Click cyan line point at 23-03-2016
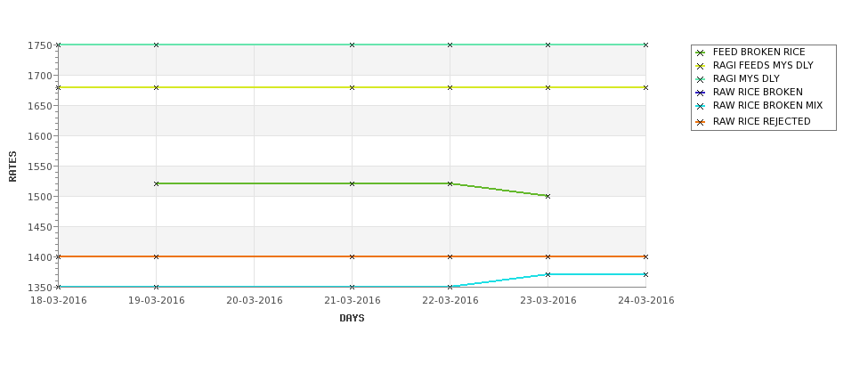This screenshot has width=868, height=382. click(x=548, y=274)
